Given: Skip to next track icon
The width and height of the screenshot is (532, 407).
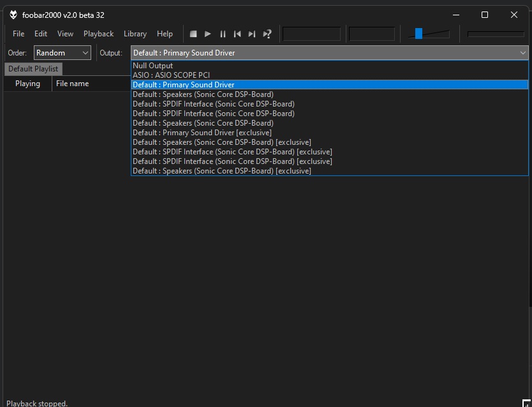Looking at the screenshot, I should [252, 34].
